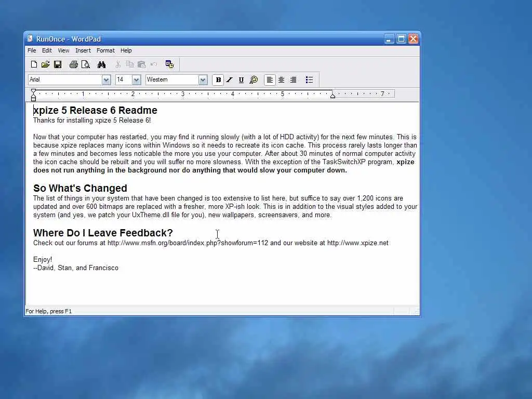Click the "Where Do I Leave Feedback?" heading
The image size is (532, 399).
[x=103, y=233]
